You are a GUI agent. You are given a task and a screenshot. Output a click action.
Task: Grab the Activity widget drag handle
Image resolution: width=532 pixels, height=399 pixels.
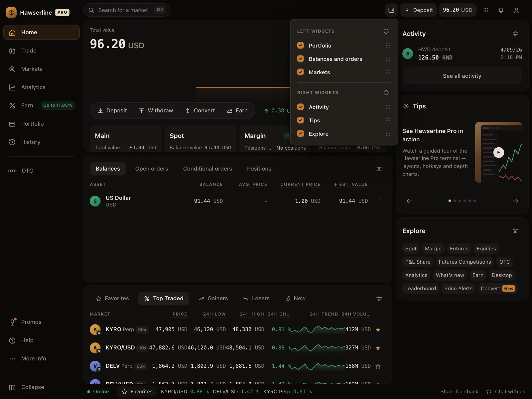[388, 107]
